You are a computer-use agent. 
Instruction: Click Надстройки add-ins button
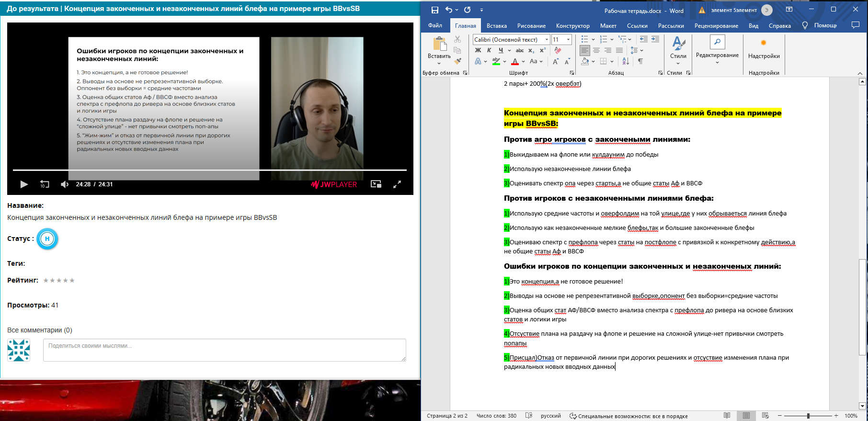point(764,49)
